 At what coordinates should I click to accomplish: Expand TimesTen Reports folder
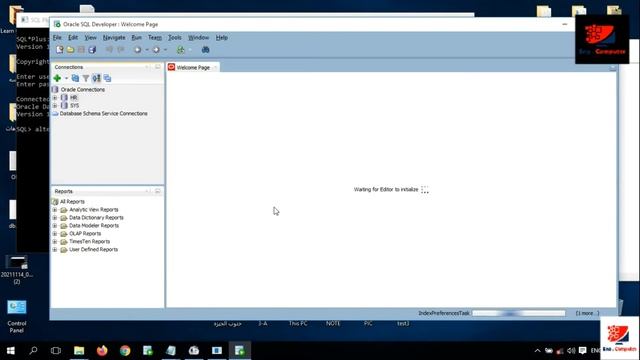point(55,242)
